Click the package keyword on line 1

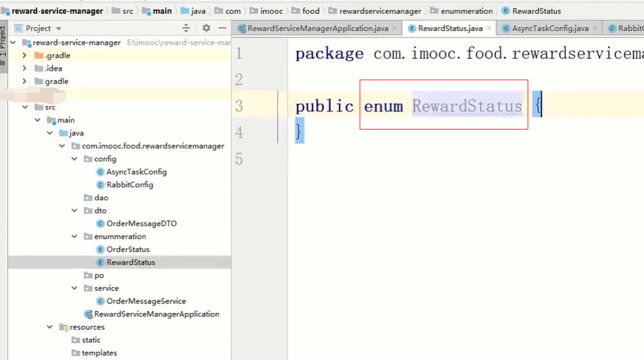coord(329,54)
